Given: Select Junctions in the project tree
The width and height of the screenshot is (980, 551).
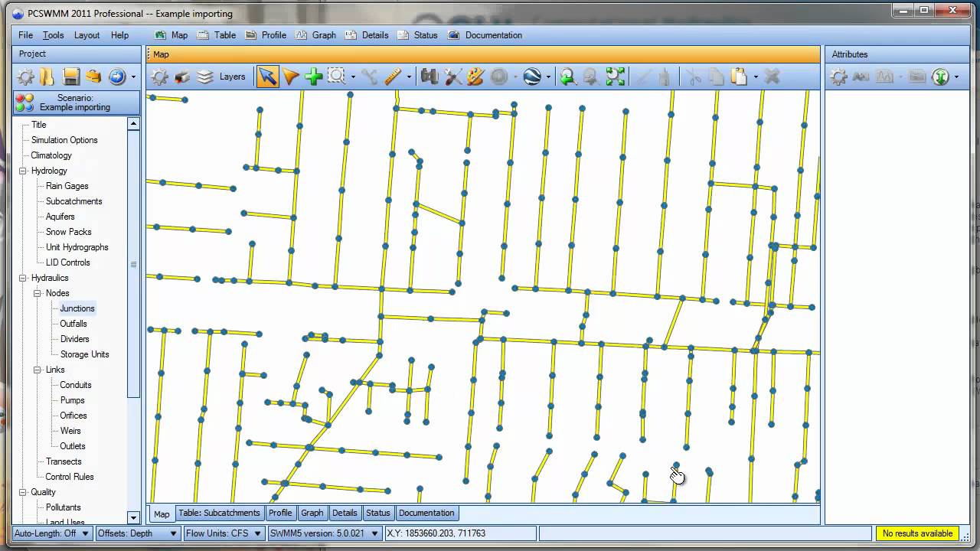Looking at the screenshot, I should tap(77, 308).
